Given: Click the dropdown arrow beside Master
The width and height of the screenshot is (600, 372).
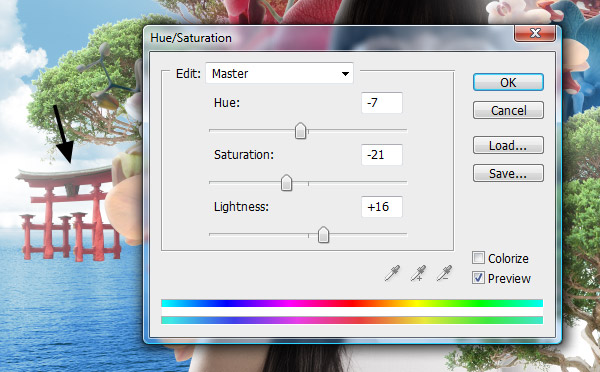Looking at the screenshot, I should tap(345, 73).
